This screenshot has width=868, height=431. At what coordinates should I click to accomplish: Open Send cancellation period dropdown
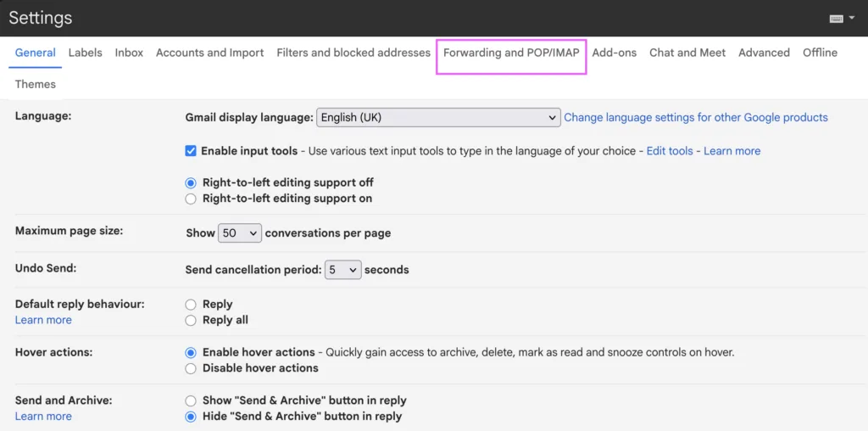coord(343,270)
